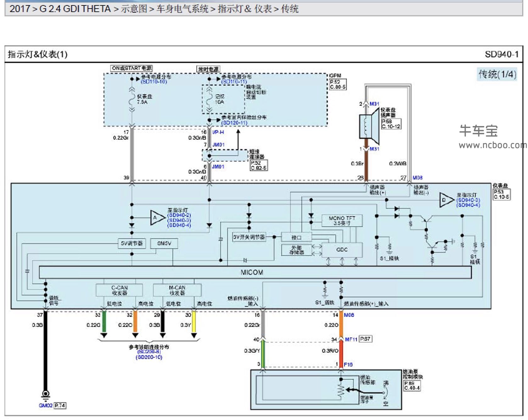Click JM01 connector label at pin 7
528x420 pixels.
click(x=218, y=145)
